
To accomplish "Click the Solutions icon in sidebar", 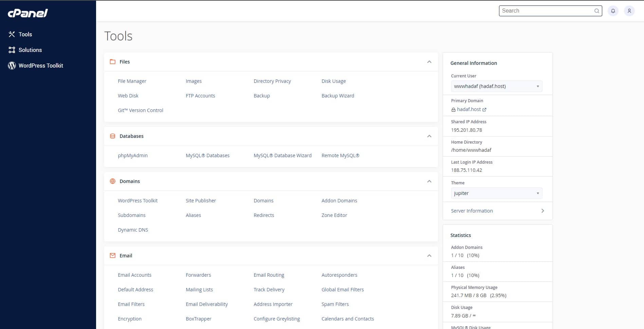I will click(x=12, y=50).
